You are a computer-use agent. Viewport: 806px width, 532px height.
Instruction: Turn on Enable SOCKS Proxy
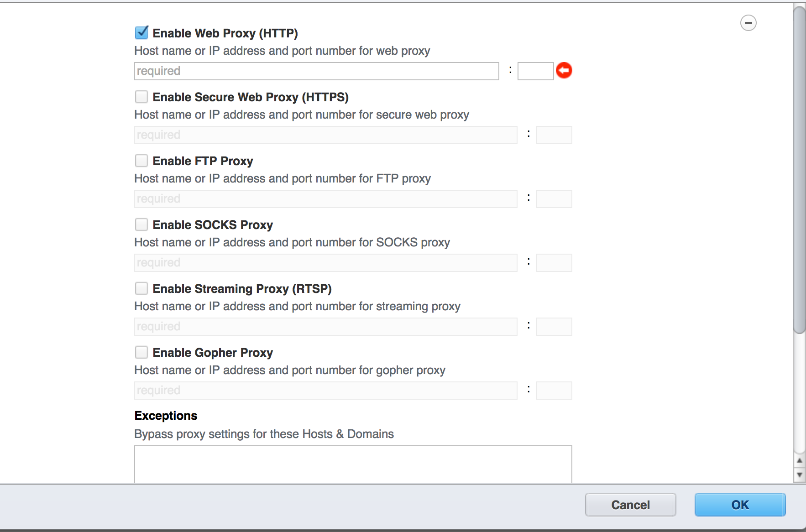point(141,224)
